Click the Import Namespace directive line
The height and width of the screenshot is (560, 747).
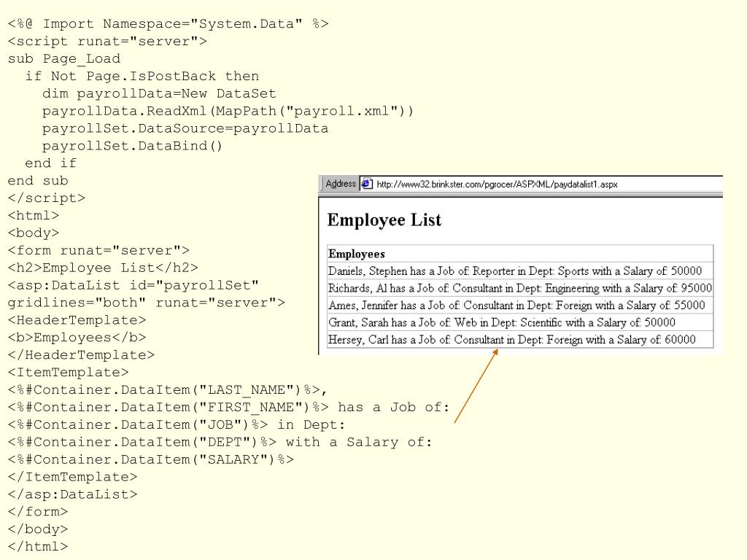click(169, 24)
